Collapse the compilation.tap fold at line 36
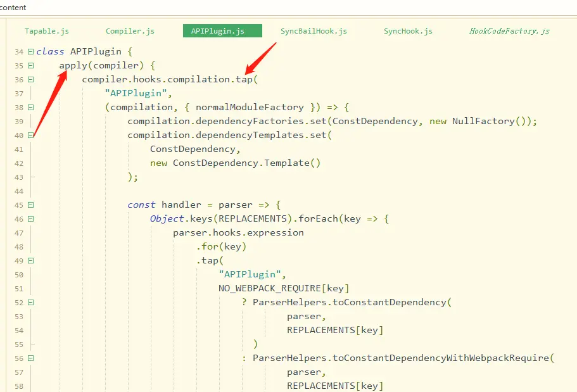The image size is (577, 392). coord(30,80)
